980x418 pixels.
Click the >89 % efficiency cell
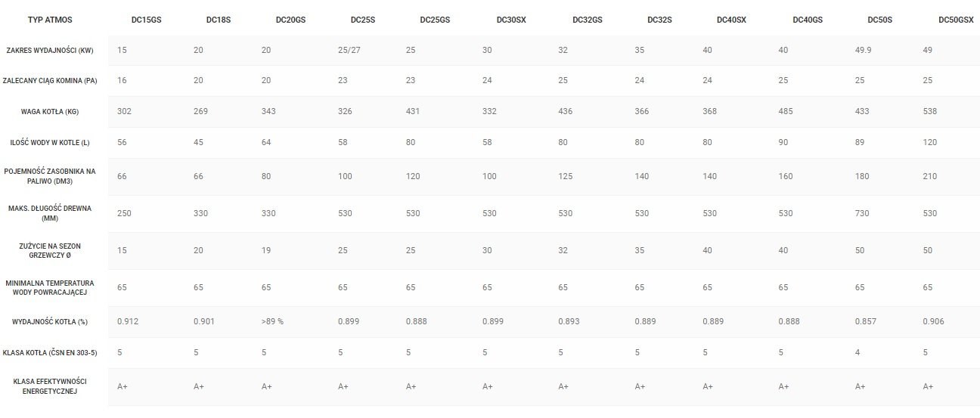273,321
